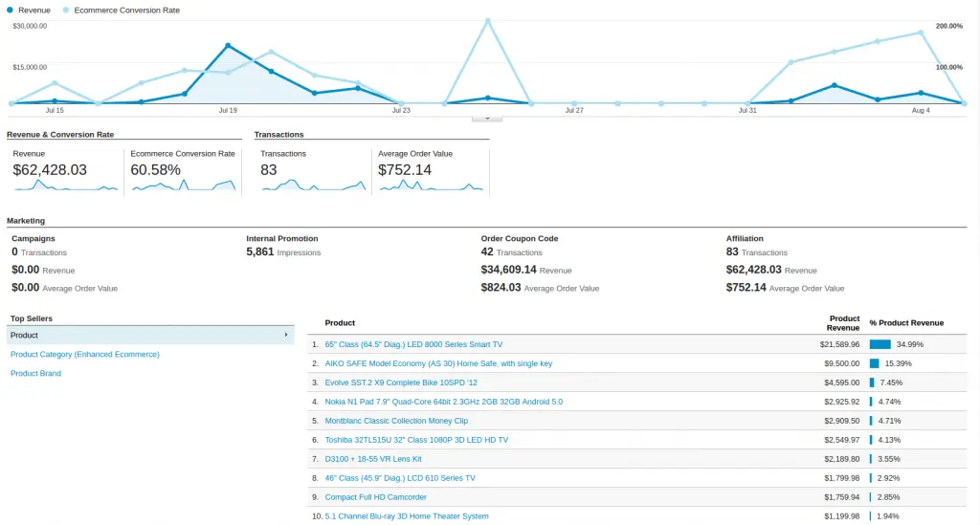Image resolution: width=980 pixels, height=525 pixels.
Task: Click the Ecommerce Conversion Rate legend dot
Action: [66, 10]
